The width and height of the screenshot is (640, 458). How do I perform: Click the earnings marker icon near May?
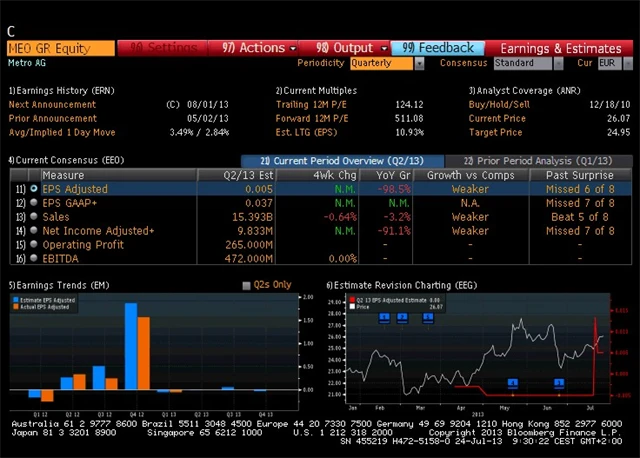click(x=513, y=383)
